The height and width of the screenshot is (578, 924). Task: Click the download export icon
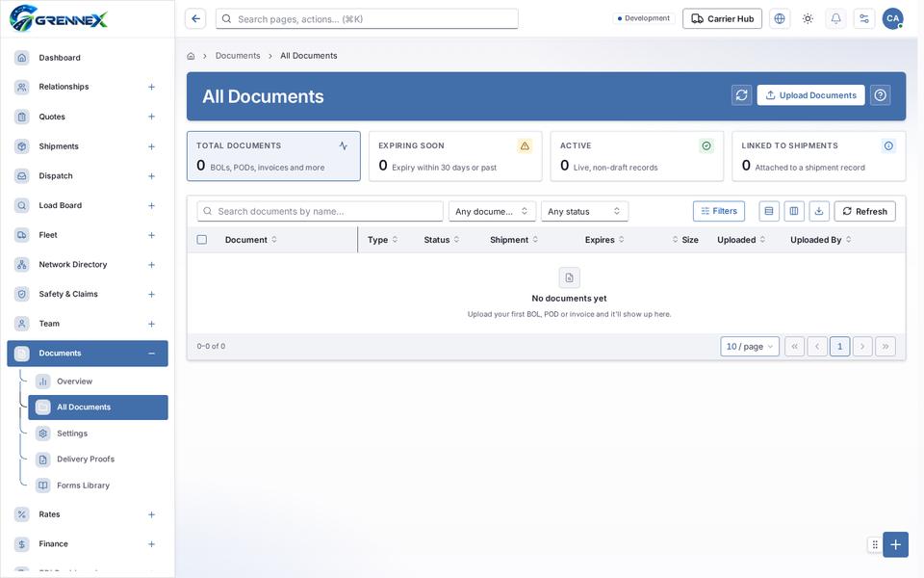coord(818,211)
